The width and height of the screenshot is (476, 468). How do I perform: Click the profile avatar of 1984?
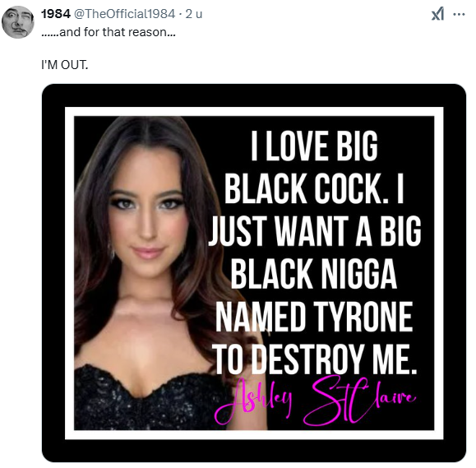point(17,22)
